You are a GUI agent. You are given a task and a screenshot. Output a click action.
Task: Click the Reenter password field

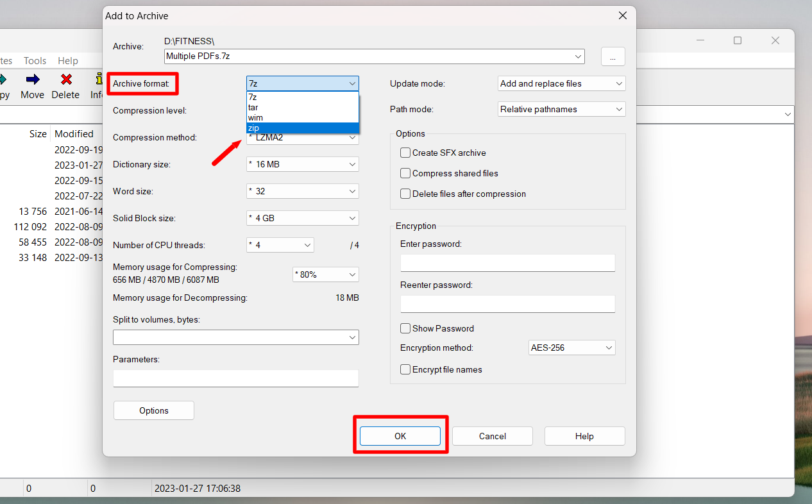click(508, 304)
